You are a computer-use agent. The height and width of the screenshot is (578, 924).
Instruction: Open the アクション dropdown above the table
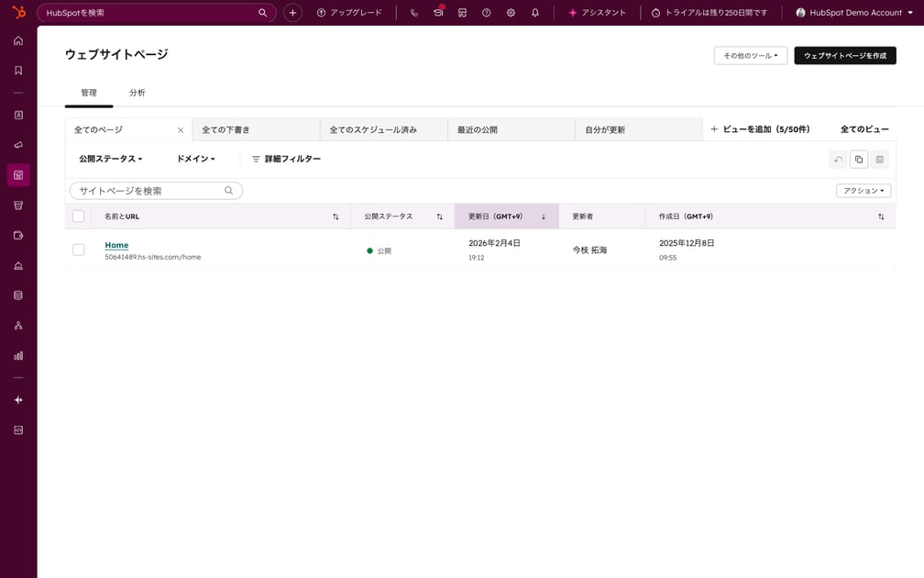click(x=865, y=190)
